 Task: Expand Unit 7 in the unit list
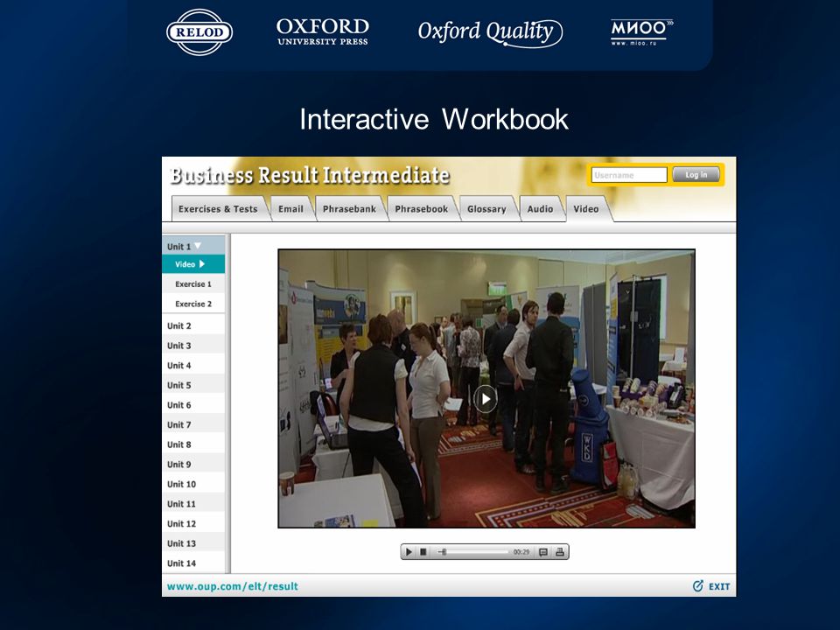click(x=193, y=425)
